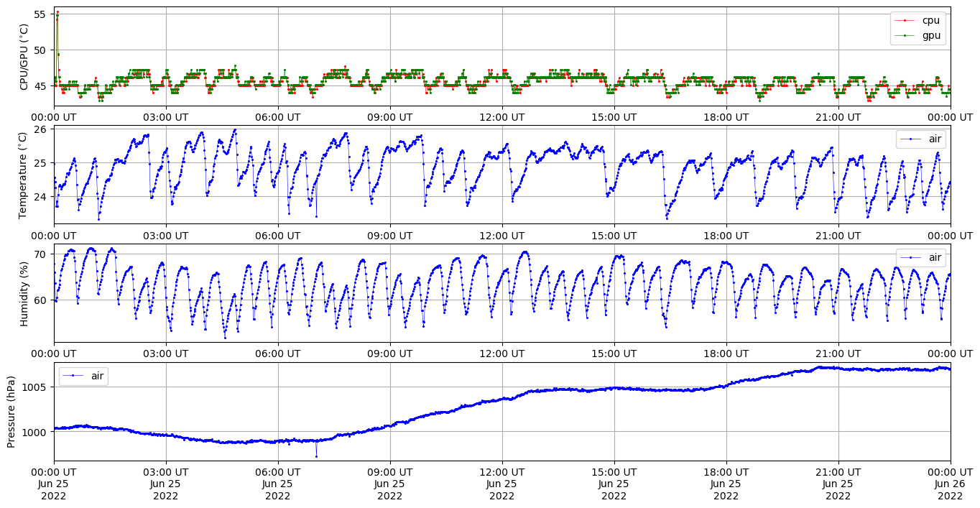Click '15:00 UT' under the Humidity plot
Screen dimensions: 980x508
[x=614, y=353]
